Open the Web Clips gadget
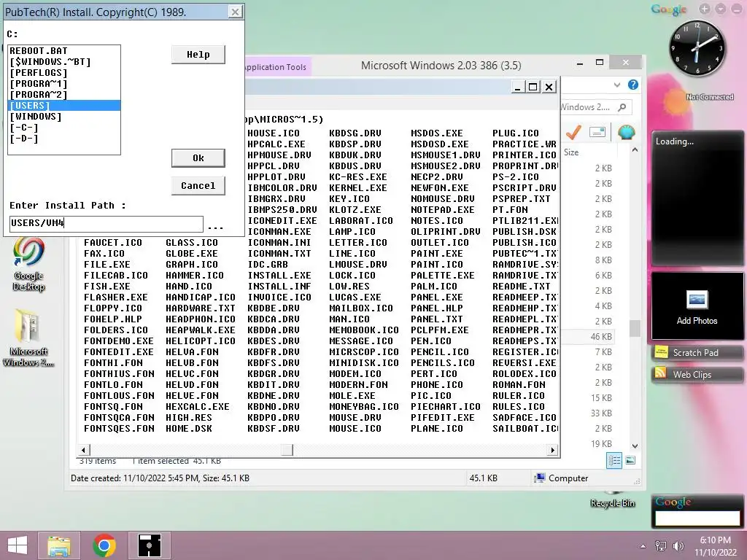This screenshot has height=560, width=747. point(697,374)
